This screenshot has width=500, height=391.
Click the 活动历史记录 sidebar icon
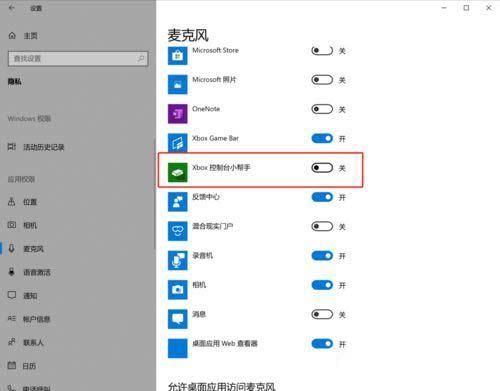(x=12, y=147)
